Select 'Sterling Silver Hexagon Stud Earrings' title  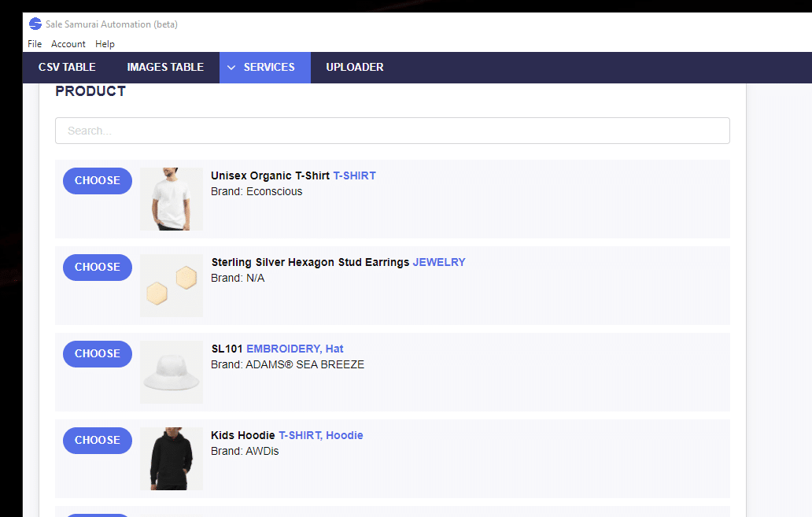[x=310, y=262]
